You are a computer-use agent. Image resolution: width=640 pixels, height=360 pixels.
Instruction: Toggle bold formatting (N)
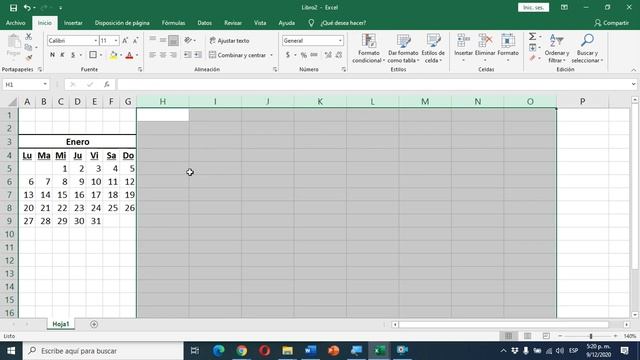(x=52, y=55)
